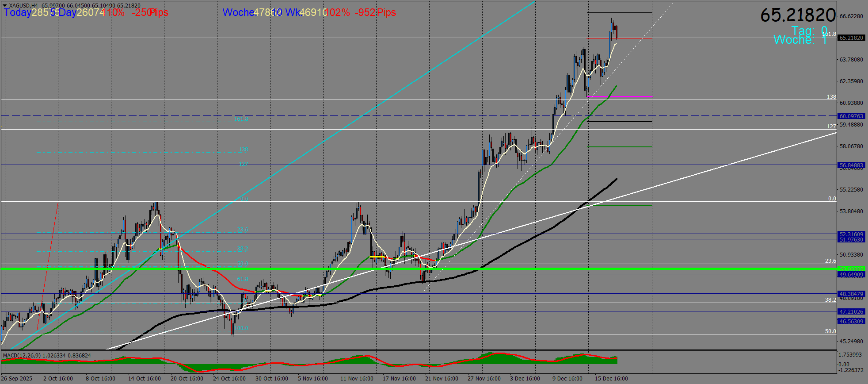Click the 48.38479 price level tag
This screenshot has height=384, width=868.
pos(851,294)
